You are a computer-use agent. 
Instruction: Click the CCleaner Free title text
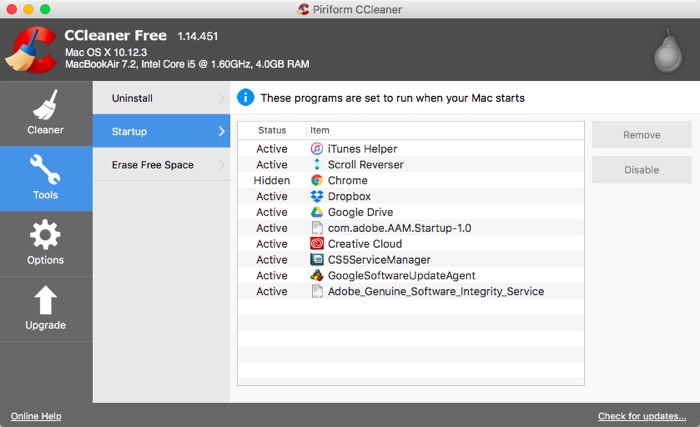[x=115, y=35]
